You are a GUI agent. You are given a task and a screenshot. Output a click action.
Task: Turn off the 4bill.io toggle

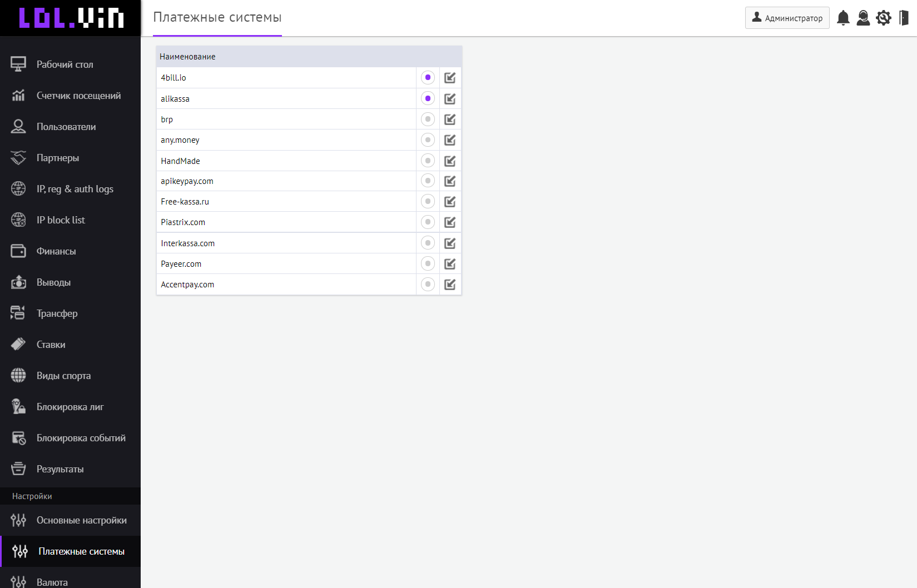(x=428, y=77)
